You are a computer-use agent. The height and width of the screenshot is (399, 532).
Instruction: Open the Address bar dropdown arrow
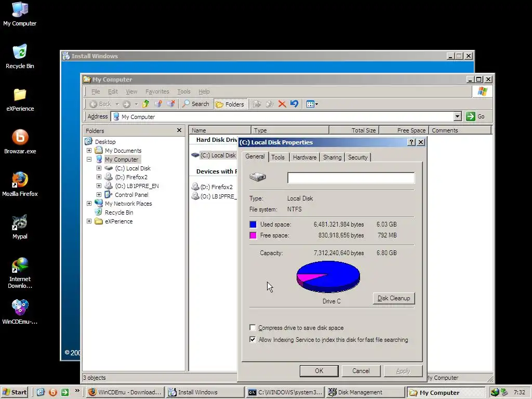457,116
